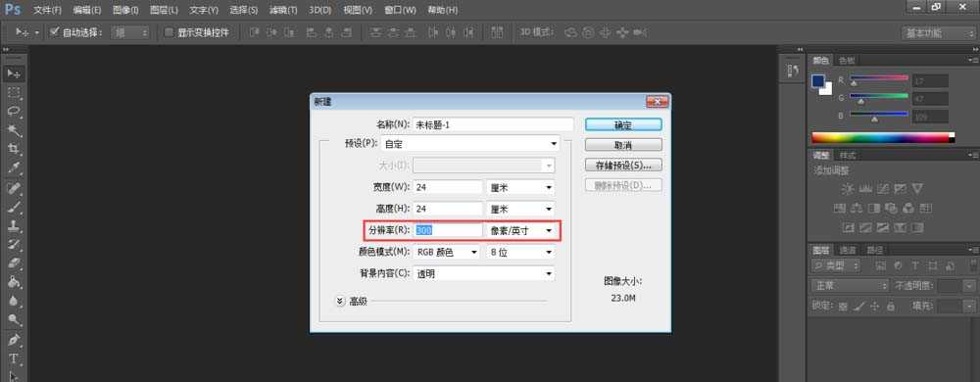Select the Lasso tool
Viewport: 980px width, 382px height.
point(14,112)
